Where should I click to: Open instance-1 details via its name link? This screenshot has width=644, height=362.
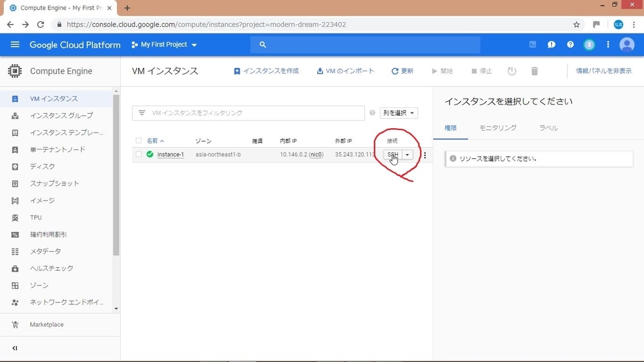170,154
